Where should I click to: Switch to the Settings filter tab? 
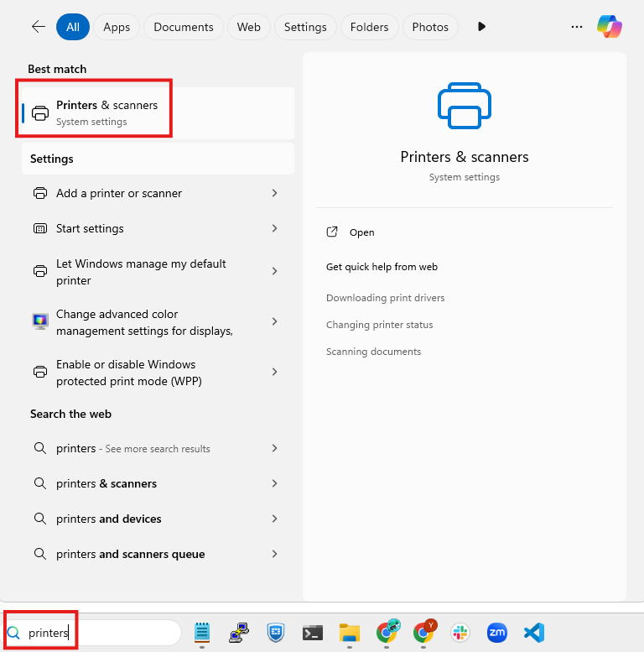[305, 27]
